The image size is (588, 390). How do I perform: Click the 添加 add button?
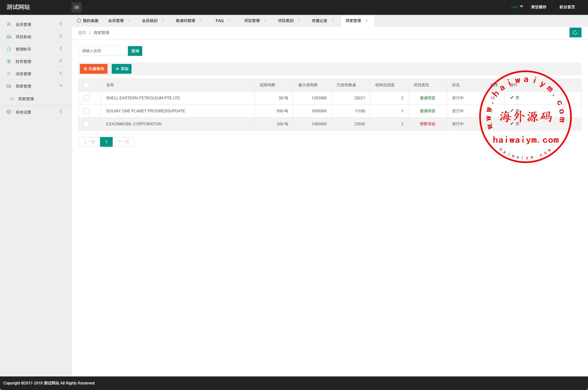(x=121, y=69)
